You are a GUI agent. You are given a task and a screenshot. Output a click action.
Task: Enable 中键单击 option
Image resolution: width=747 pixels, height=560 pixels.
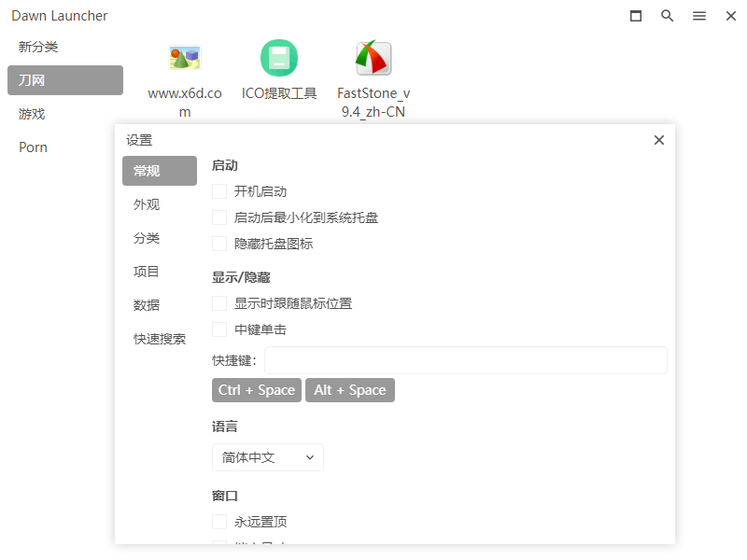pos(219,329)
